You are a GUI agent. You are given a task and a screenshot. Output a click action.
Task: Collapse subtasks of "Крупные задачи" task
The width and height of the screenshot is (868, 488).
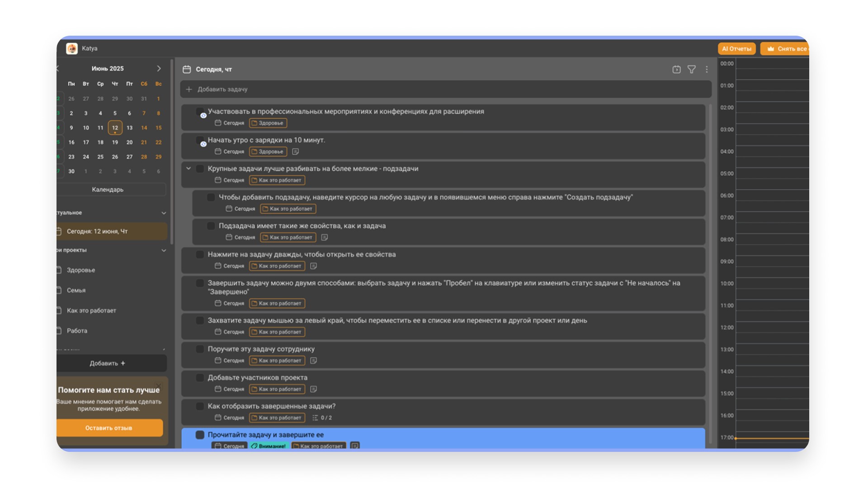(x=189, y=169)
